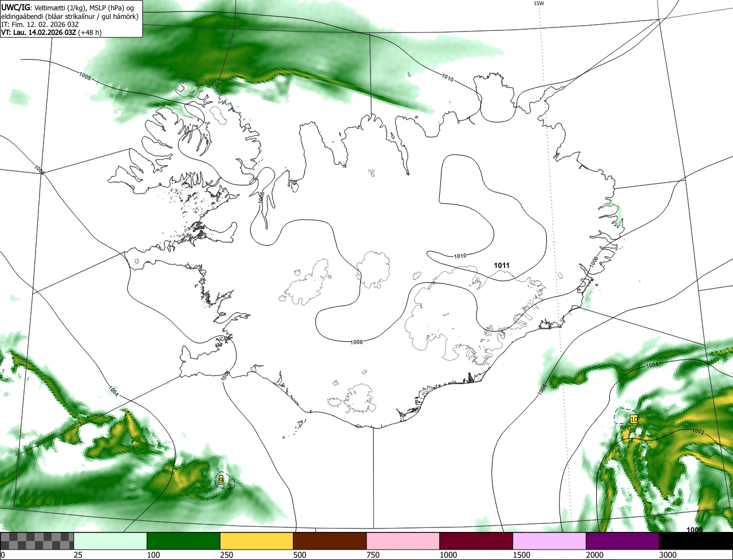Click the legend scale value 2000

(x=595, y=555)
